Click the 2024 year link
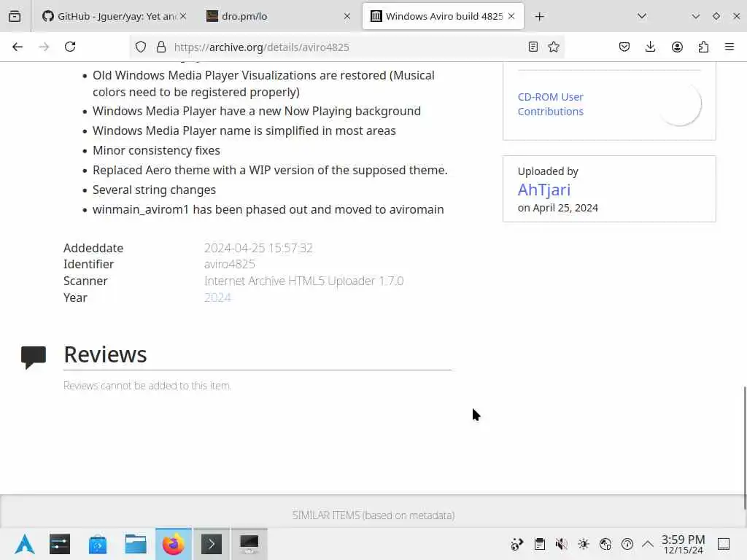747x560 pixels. 217,297
